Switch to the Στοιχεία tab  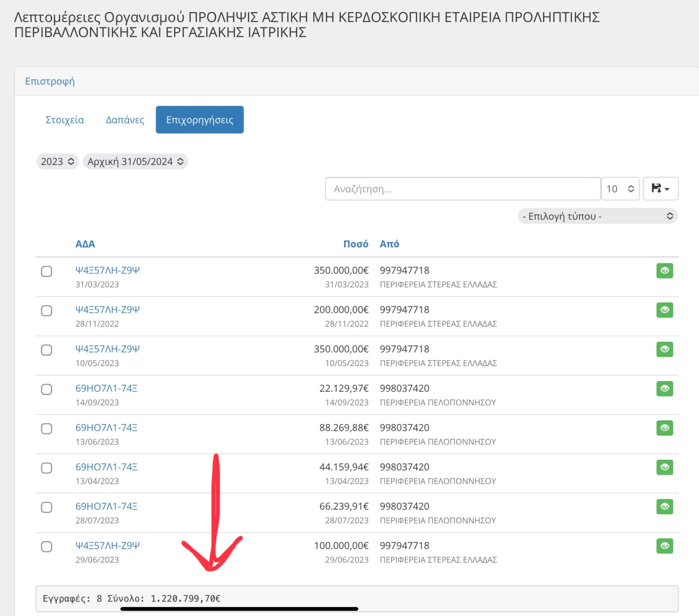click(x=64, y=120)
